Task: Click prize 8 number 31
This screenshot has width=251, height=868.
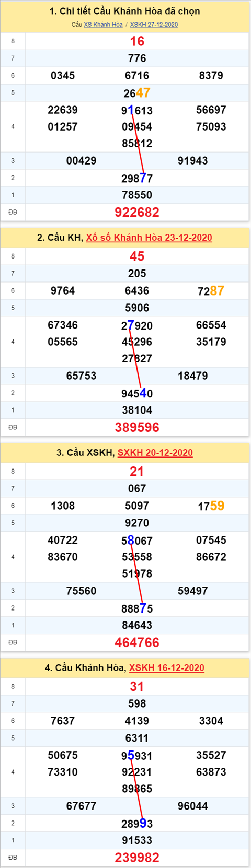Action: coord(137,687)
